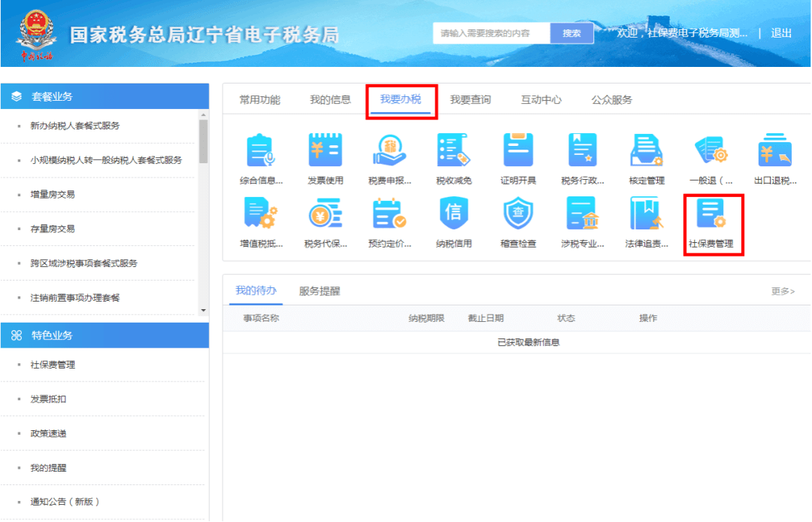Open the 稽查检查 inspection icon

[x=520, y=225]
